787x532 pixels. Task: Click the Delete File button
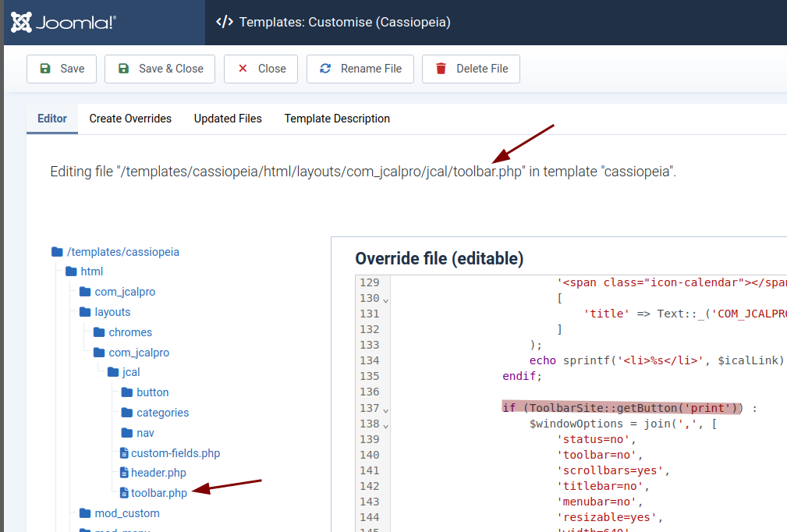[x=471, y=69]
